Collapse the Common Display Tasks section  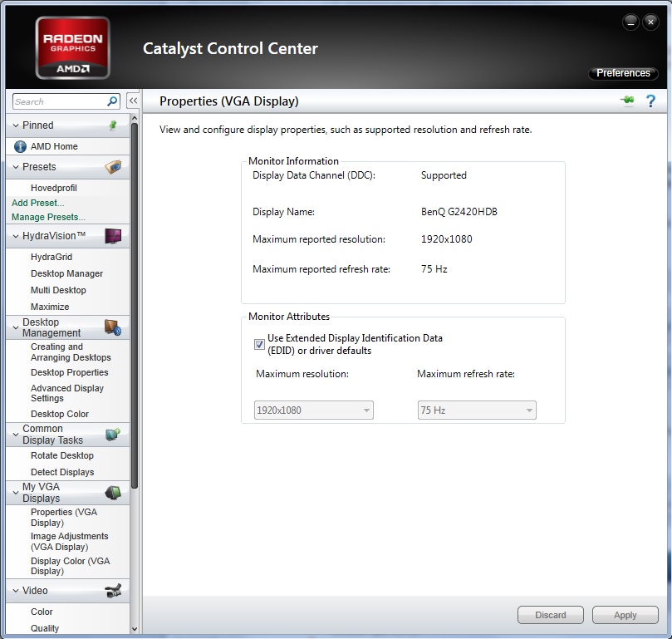(x=16, y=435)
